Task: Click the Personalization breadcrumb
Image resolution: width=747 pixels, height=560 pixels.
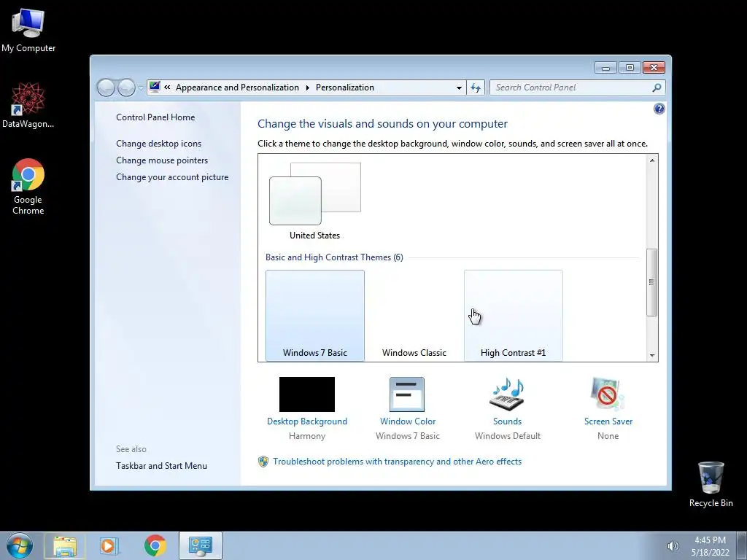Action: [x=345, y=87]
